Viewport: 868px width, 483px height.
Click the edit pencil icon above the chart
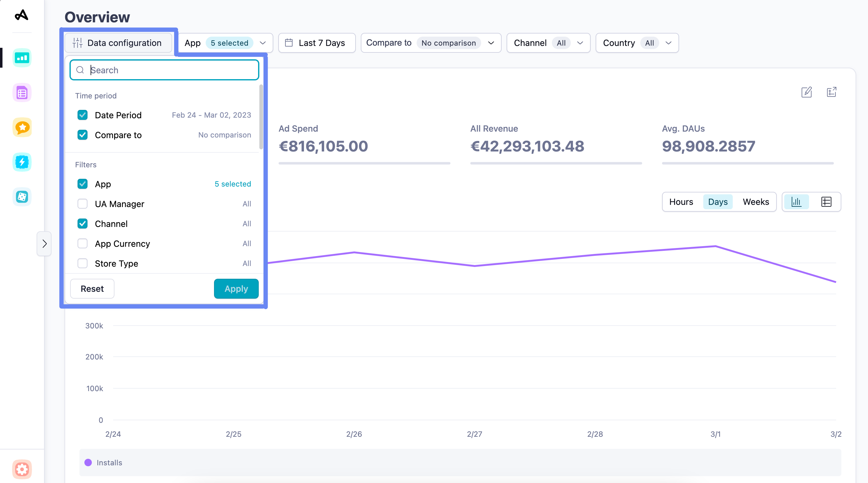click(806, 92)
